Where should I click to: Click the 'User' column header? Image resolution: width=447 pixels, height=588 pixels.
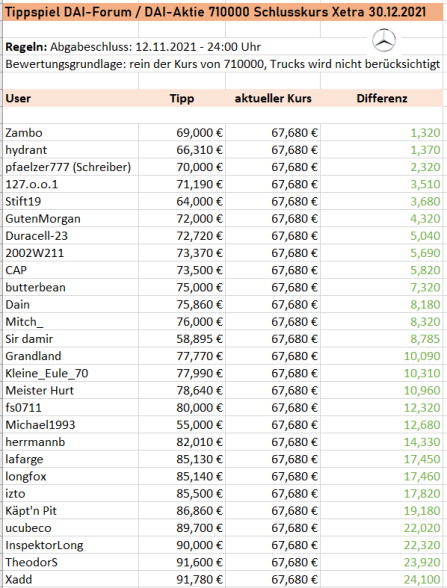(x=18, y=99)
